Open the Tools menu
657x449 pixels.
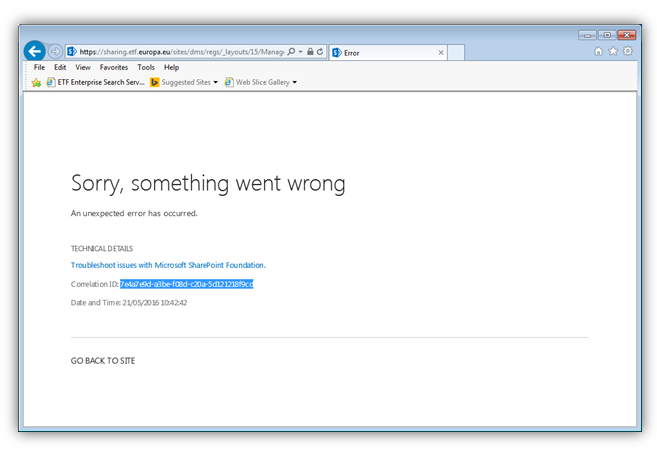pos(146,68)
